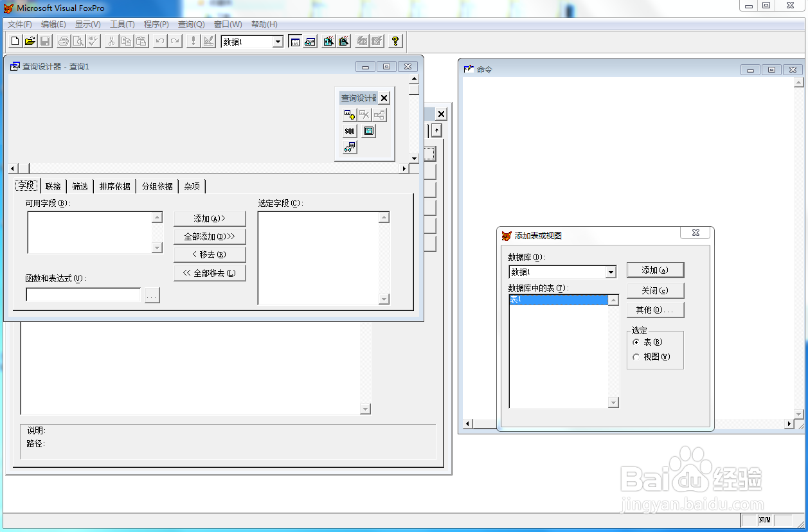The image size is (808, 532).
Task: Click the 全部添加(D)>> button
Action: point(210,236)
